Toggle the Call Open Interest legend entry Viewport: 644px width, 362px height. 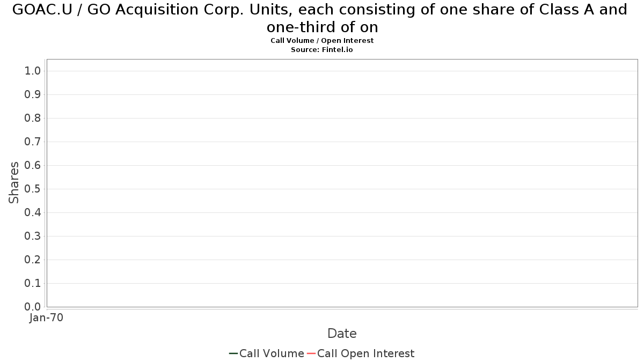pyautogui.click(x=361, y=353)
